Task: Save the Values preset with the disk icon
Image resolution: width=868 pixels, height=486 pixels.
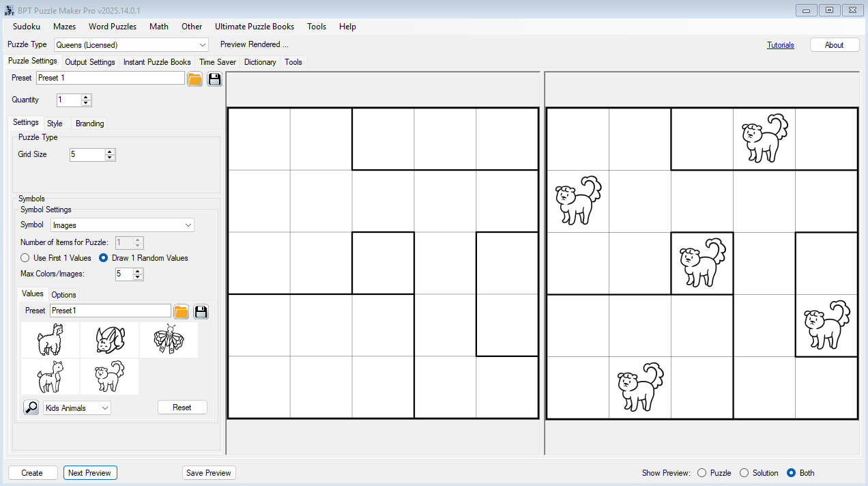Action: click(x=201, y=312)
